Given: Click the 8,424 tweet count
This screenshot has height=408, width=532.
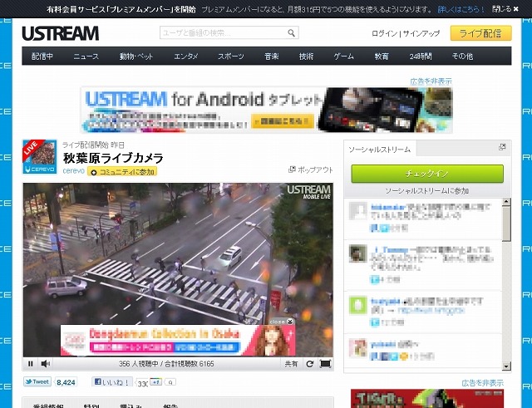Looking at the screenshot, I should pos(66,382).
